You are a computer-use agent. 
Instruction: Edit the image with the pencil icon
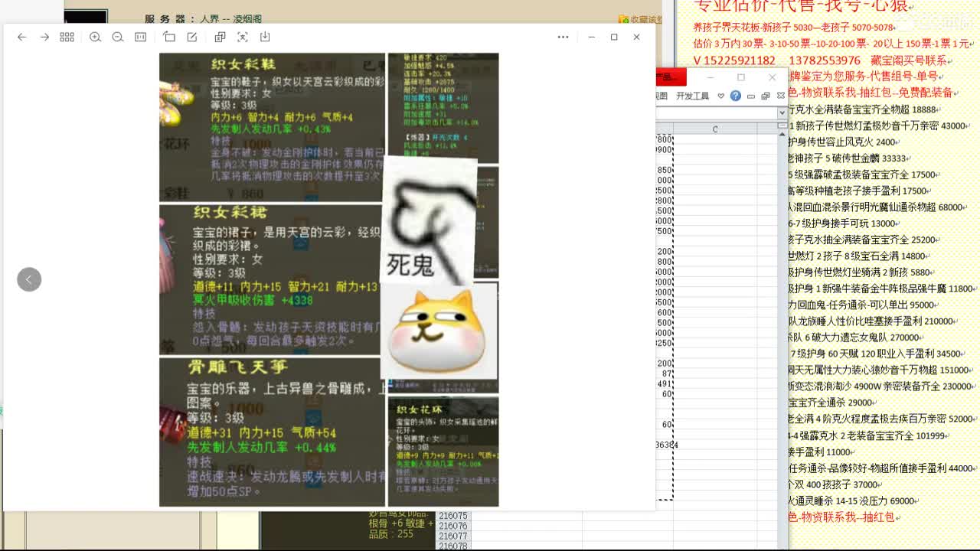pos(192,37)
